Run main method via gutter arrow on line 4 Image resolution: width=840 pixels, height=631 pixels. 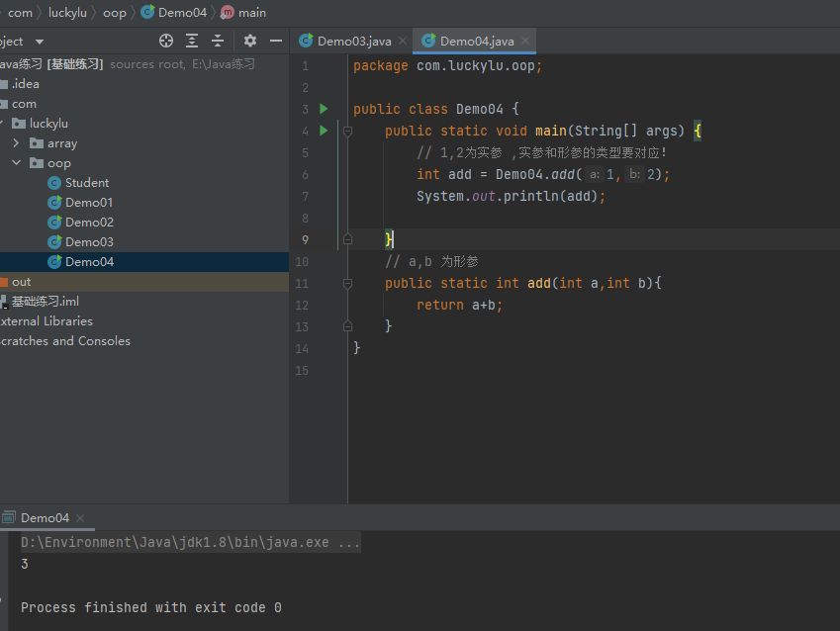(324, 131)
